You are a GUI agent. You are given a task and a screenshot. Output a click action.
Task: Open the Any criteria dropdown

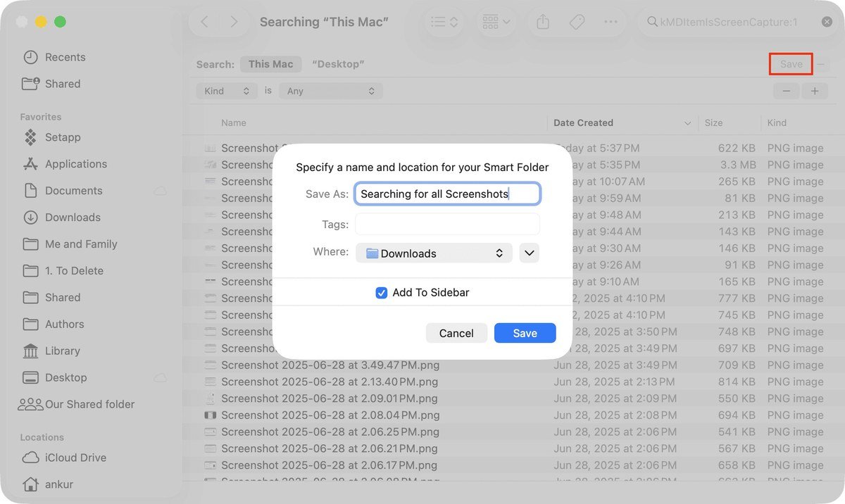click(330, 91)
